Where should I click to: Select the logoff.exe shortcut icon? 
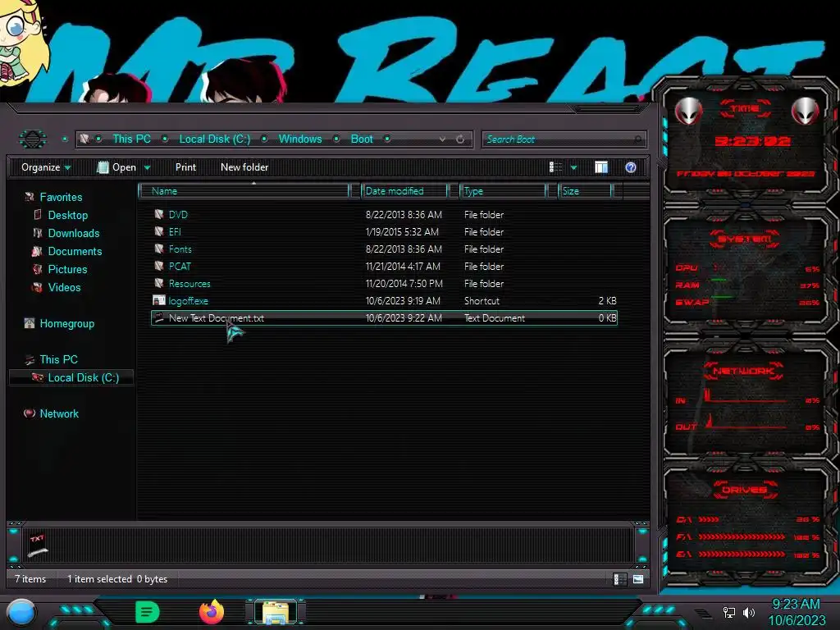coord(158,300)
